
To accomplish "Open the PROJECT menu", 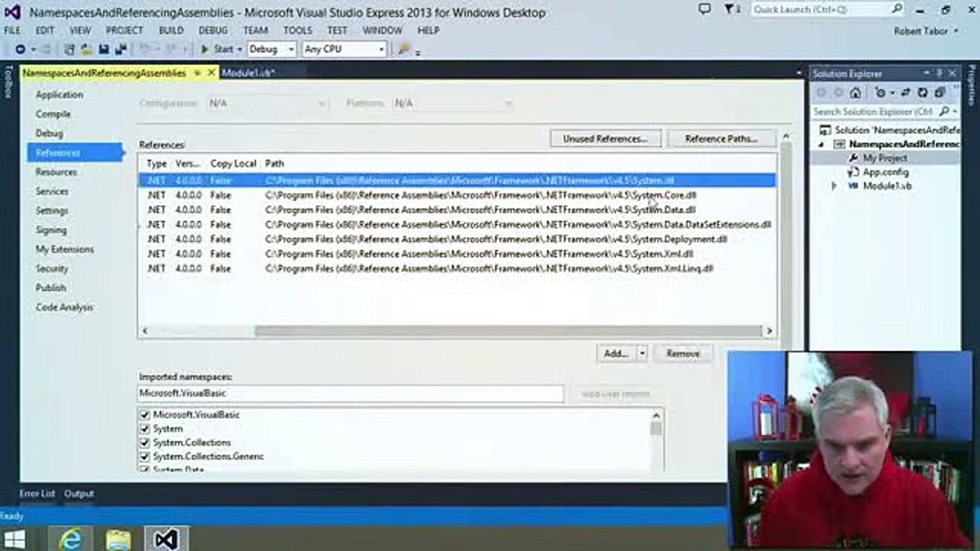I will (x=124, y=31).
